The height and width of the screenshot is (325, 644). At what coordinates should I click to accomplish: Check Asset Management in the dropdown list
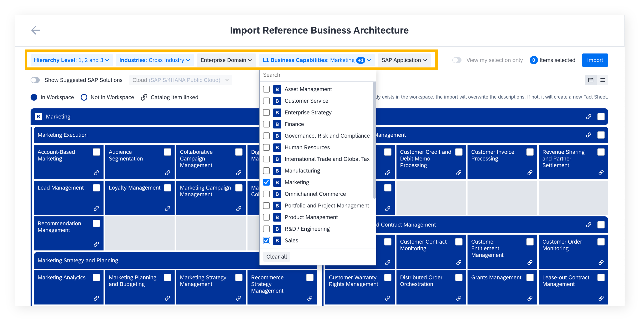267,89
